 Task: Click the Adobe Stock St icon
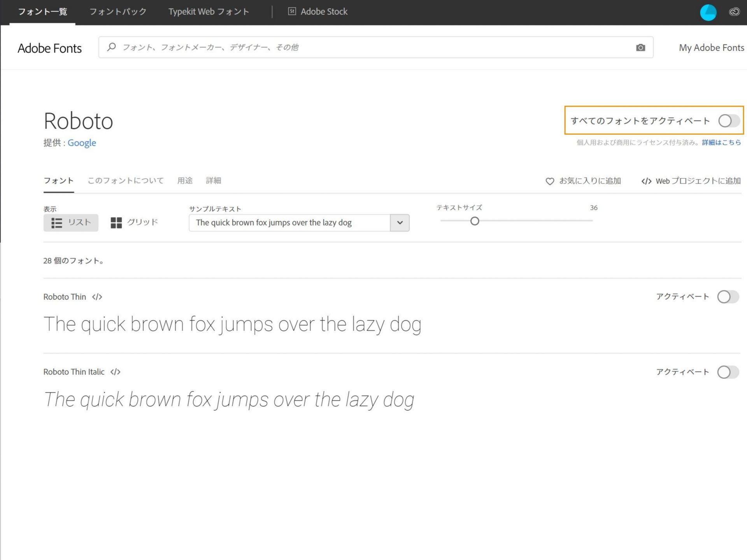coord(292,11)
